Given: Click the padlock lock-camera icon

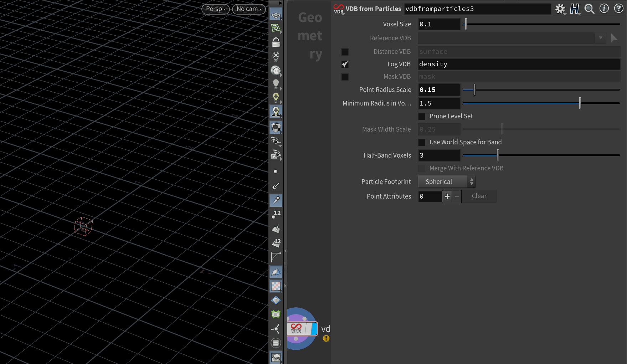Looking at the screenshot, I should tap(276, 42).
